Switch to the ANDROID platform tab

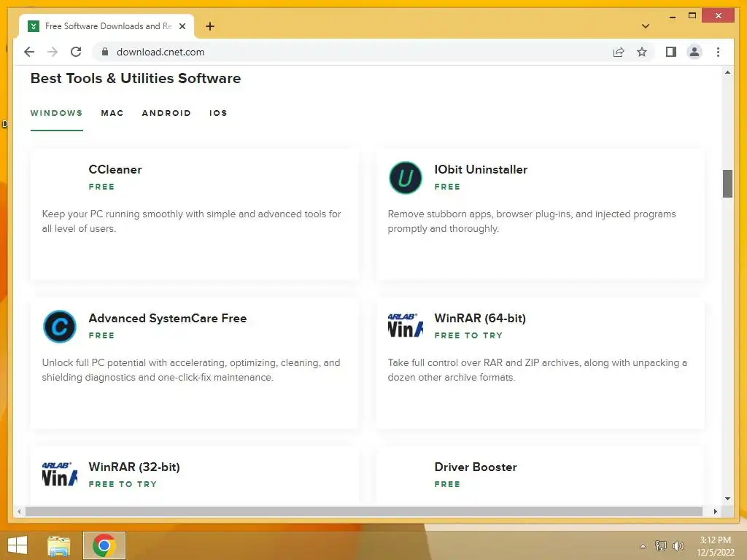[x=166, y=113]
